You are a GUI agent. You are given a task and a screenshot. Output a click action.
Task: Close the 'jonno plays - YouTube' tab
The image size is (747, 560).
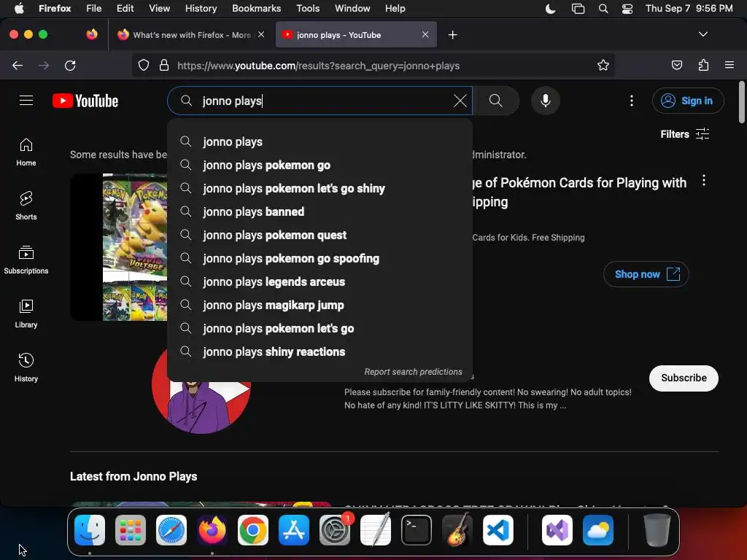pyautogui.click(x=425, y=35)
